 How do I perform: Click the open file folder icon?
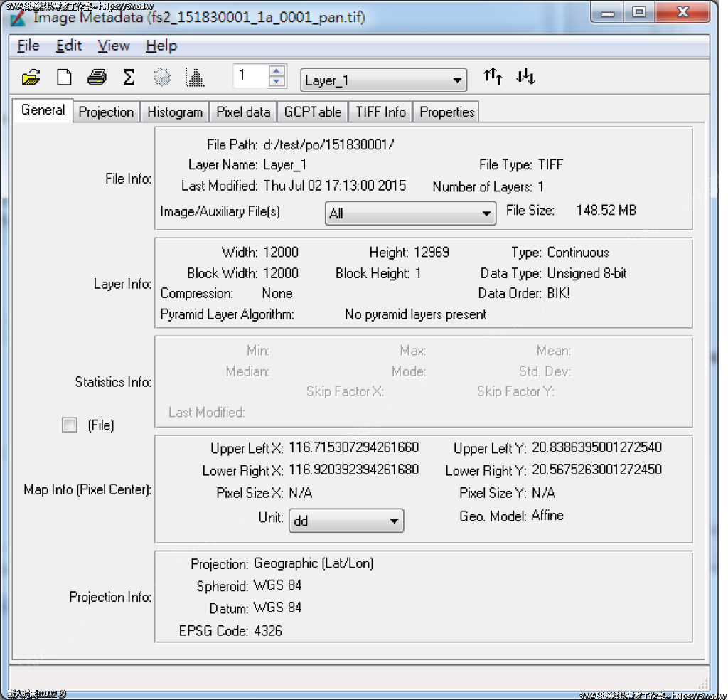pos(31,78)
